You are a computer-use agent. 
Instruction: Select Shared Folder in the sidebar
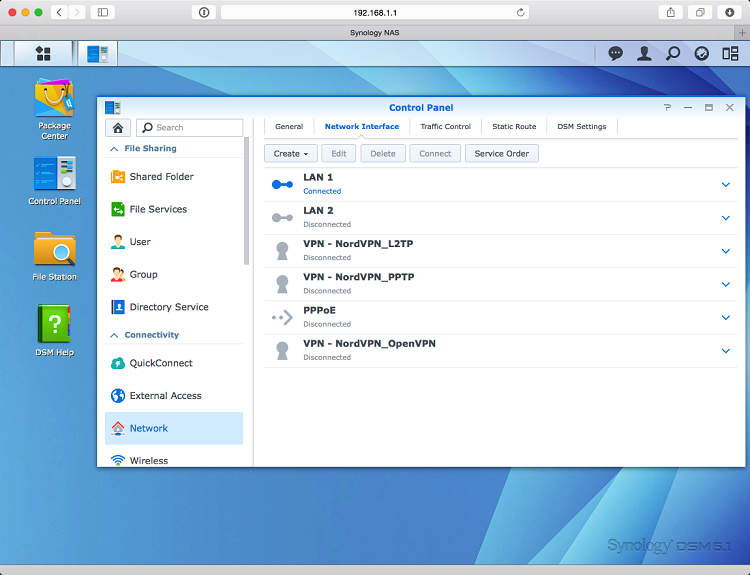coord(161,177)
